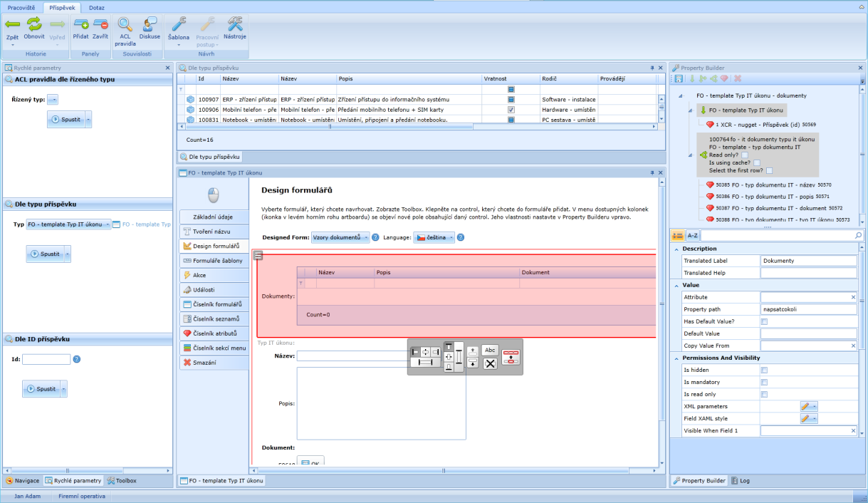Open the Diskuse discussion icon
868x503 pixels.
[x=150, y=25]
